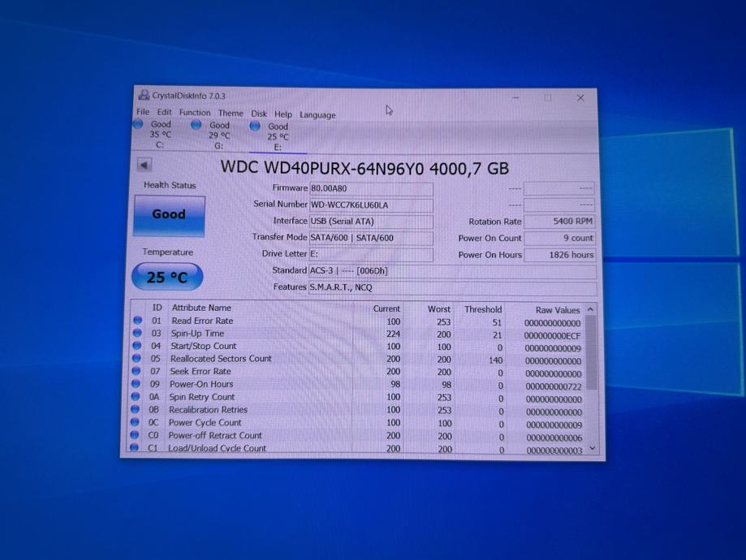
Task: Click the Interface field USB (Serial ATA)
Action: [371, 222]
